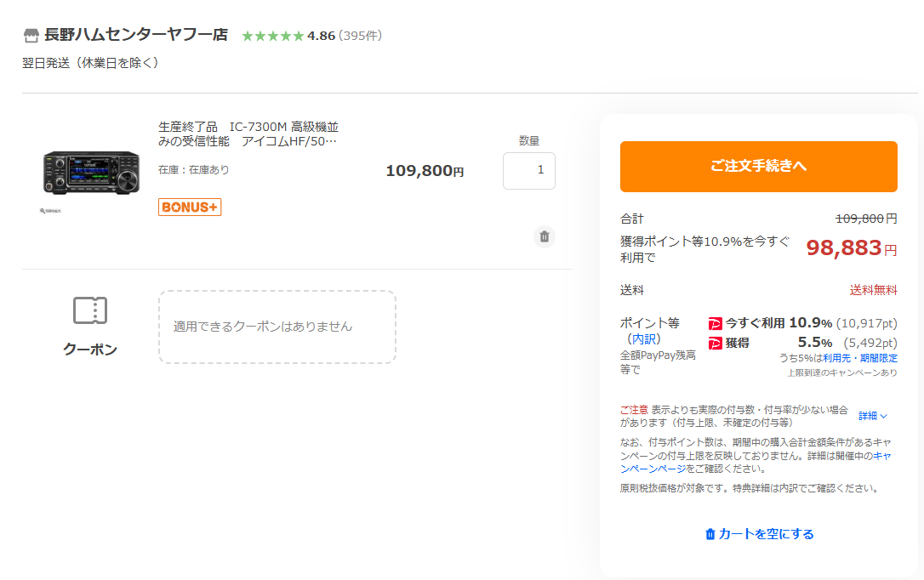Click the store icon beside 長野ハムセンターヤフー店
The height and width of the screenshot is (580, 924).
pos(31,36)
